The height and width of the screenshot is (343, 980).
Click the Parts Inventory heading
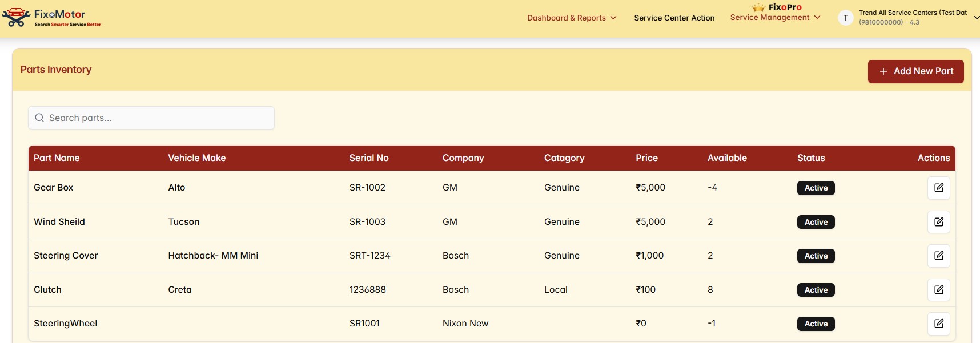(x=56, y=70)
